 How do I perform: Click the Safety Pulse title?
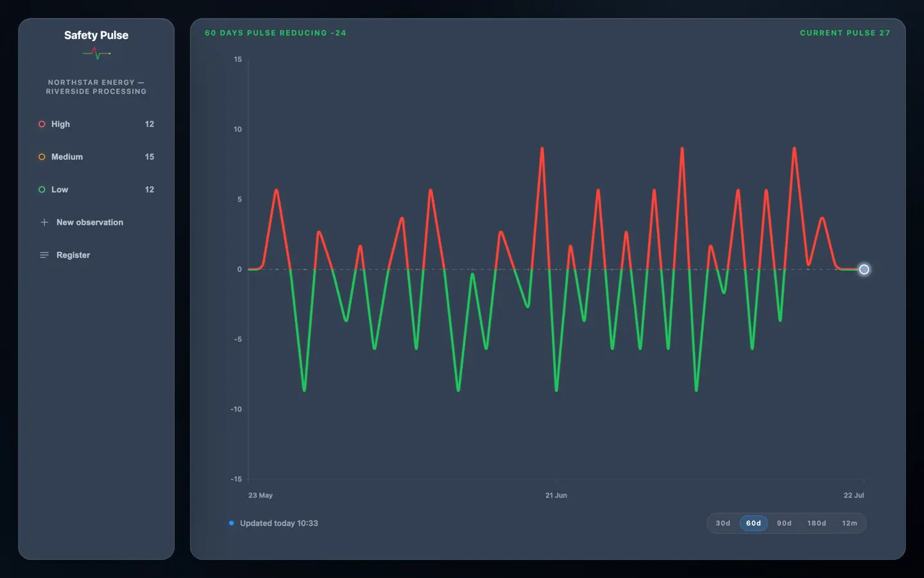pos(96,35)
